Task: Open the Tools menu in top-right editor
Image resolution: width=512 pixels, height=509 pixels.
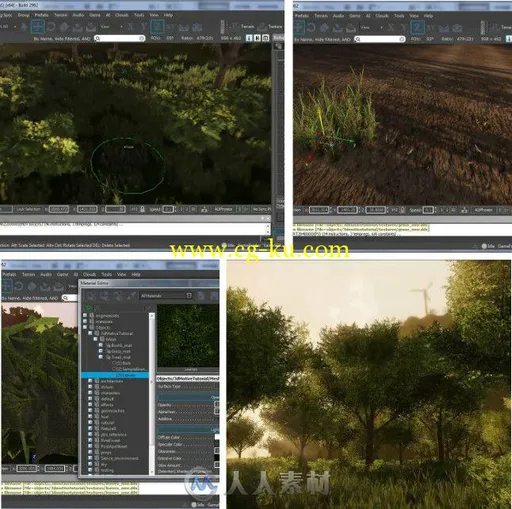Action: [399, 16]
